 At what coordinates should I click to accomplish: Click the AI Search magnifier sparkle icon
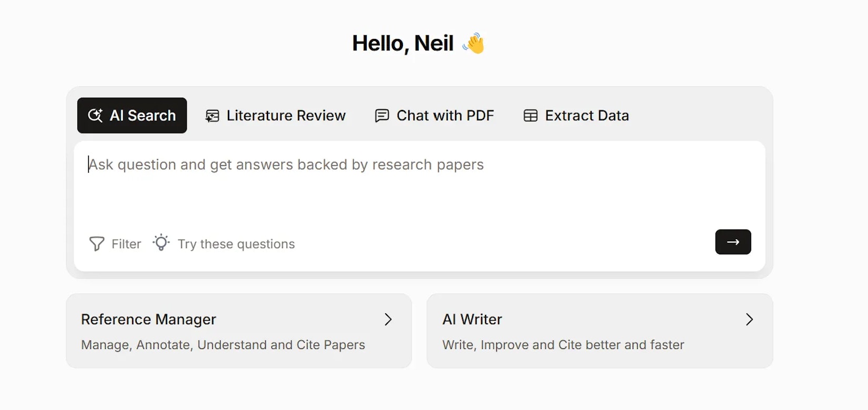point(95,116)
